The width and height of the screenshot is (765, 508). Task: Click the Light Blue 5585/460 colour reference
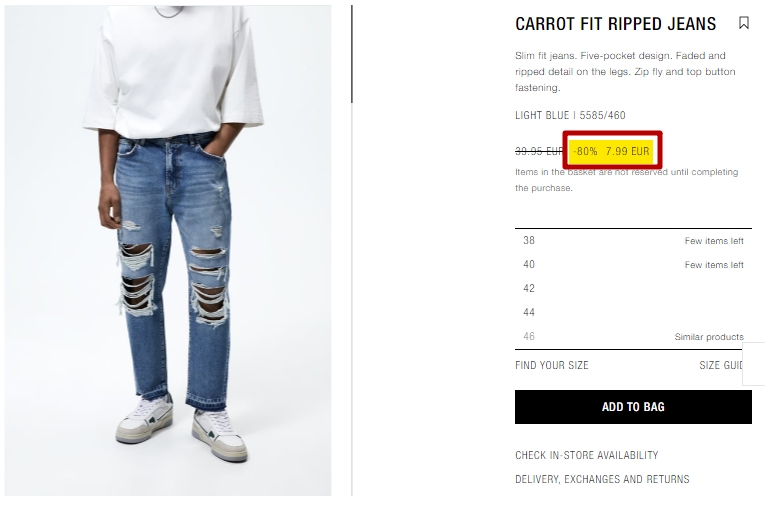point(570,115)
